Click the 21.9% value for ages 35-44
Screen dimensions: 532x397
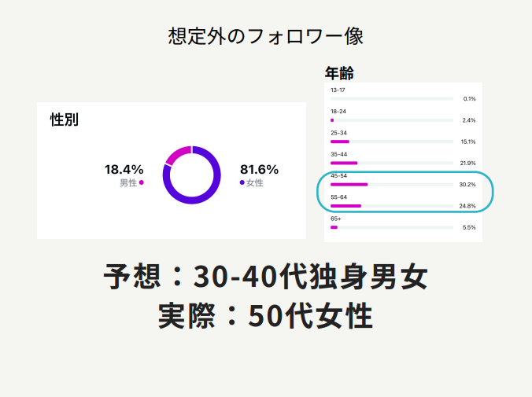[467, 164]
